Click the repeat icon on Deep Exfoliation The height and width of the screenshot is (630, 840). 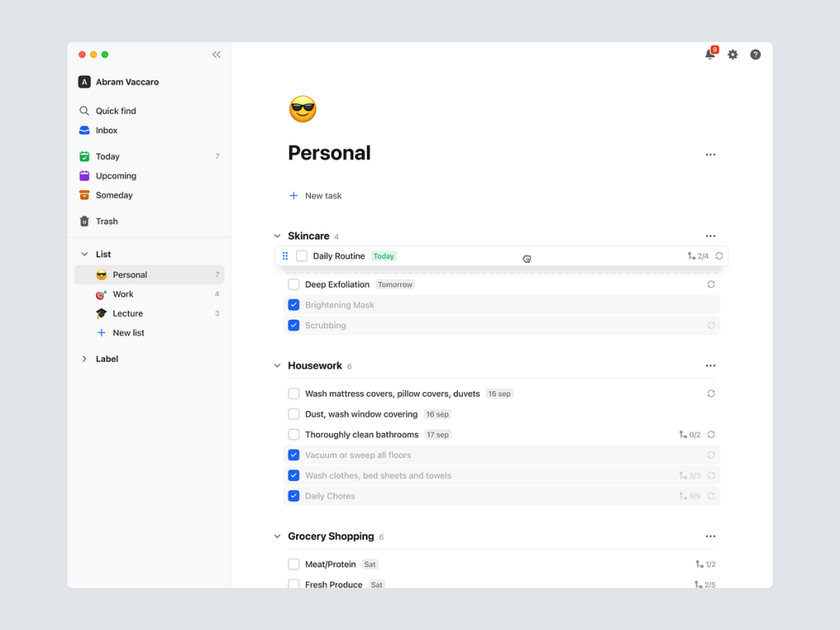point(711,285)
